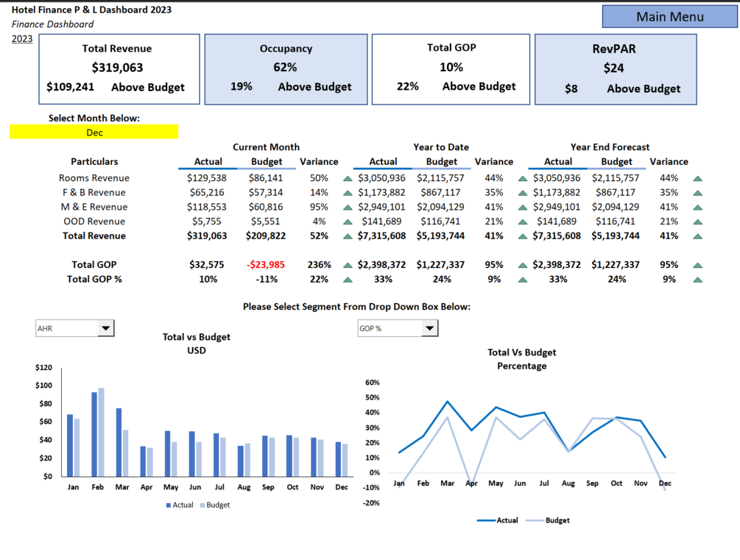Click OOD Revenue current month variance arrow
The image size is (740, 560).
click(348, 221)
